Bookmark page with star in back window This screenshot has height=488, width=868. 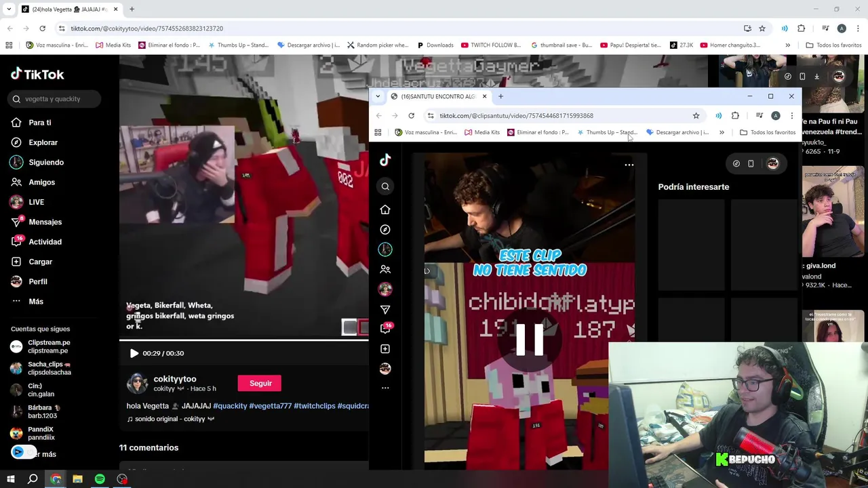coord(762,28)
